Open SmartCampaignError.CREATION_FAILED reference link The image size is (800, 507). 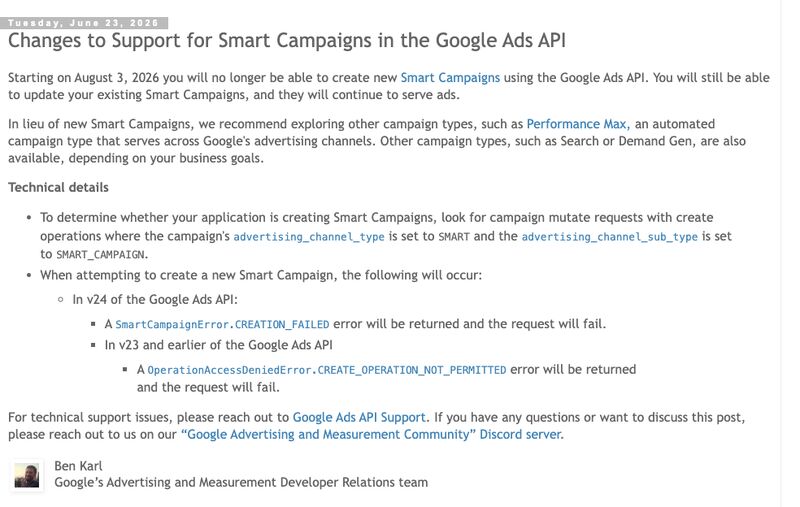pyautogui.click(x=222, y=324)
